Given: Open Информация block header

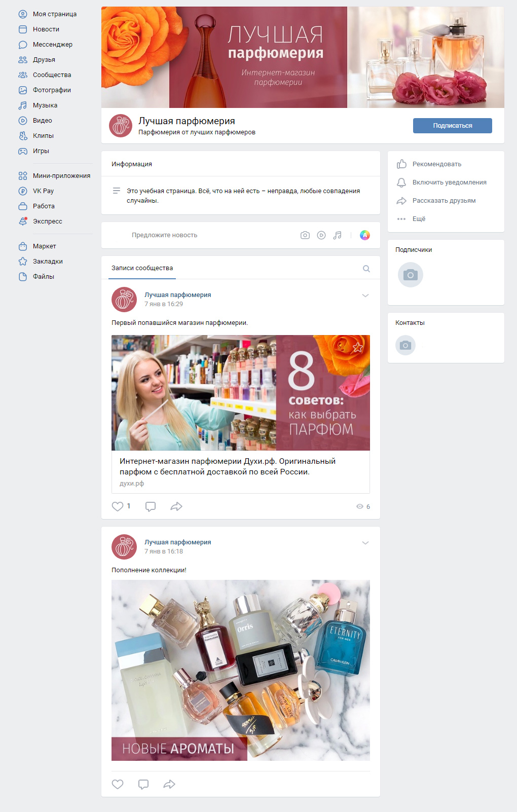Looking at the screenshot, I should point(132,164).
